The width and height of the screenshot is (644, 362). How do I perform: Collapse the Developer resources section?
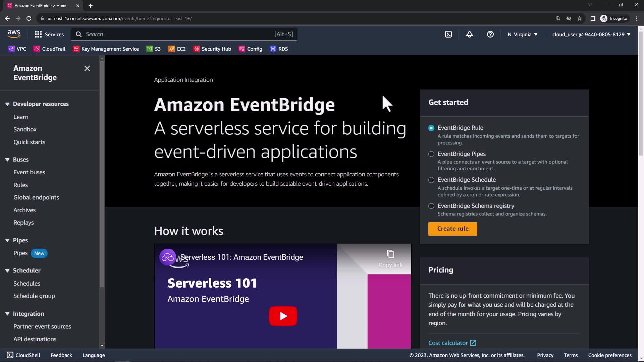[x=7, y=104]
